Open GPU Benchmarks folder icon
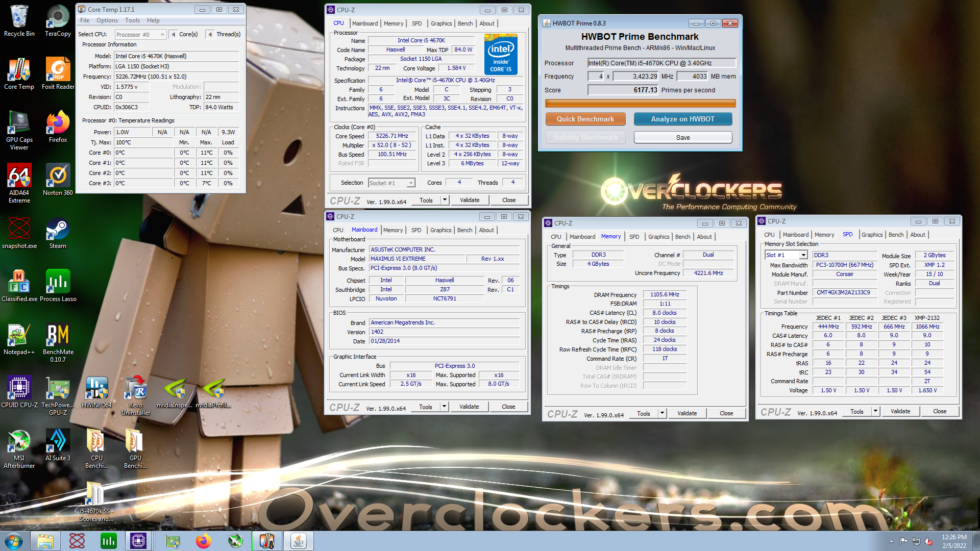Image resolution: width=980 pixels, height=551 pixels. click(136, 448)
